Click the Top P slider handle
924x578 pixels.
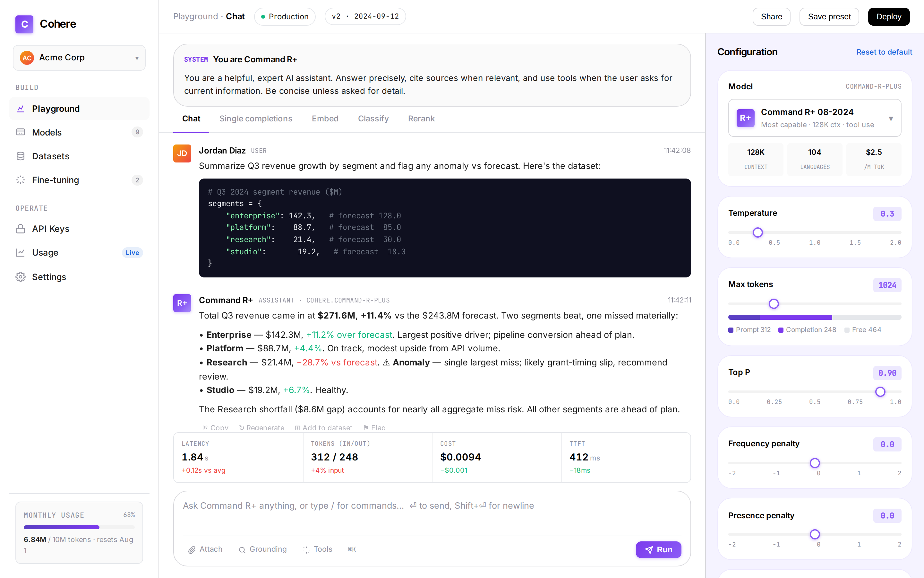tap(880, 392)
